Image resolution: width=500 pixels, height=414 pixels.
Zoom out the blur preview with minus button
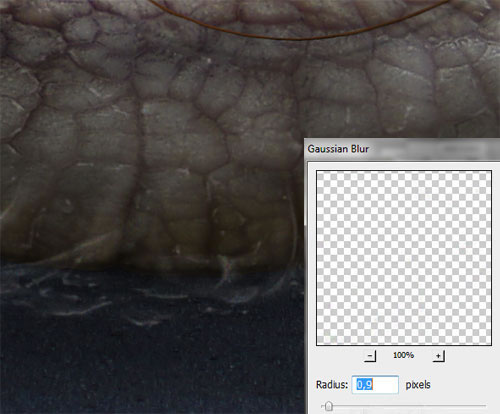click(x=370, y=356)
